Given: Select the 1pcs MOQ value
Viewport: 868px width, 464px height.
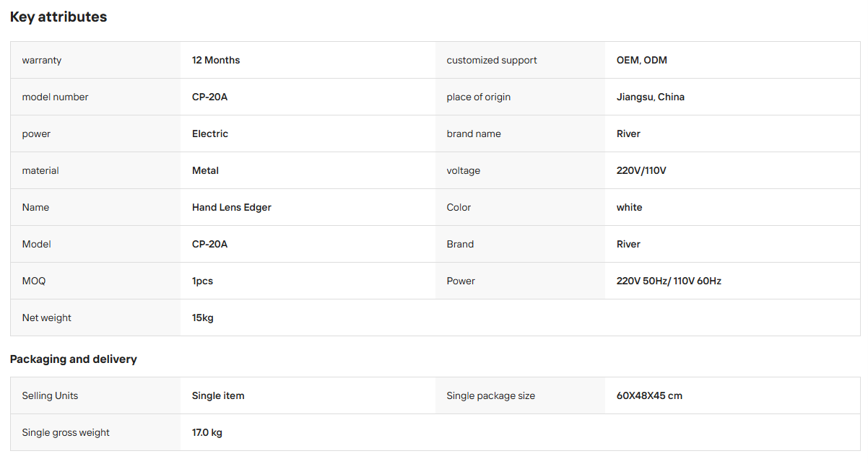Looking at the screenshot, I should [x=202, y=281].
